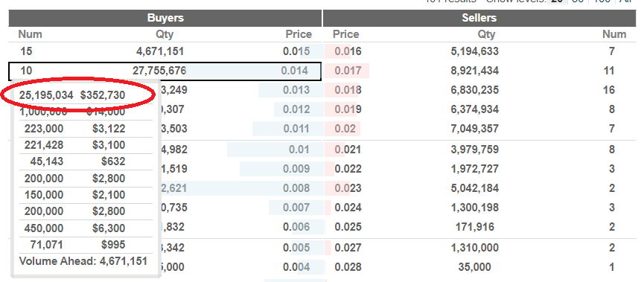
Task: Select seller price 0.019
Action: click(348, 109)
